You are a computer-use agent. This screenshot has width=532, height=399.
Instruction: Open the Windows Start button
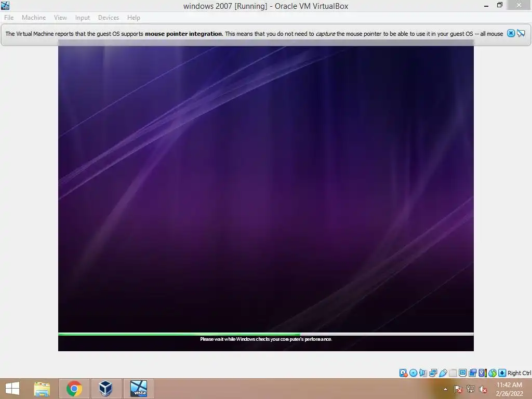[x=12, y=389]
